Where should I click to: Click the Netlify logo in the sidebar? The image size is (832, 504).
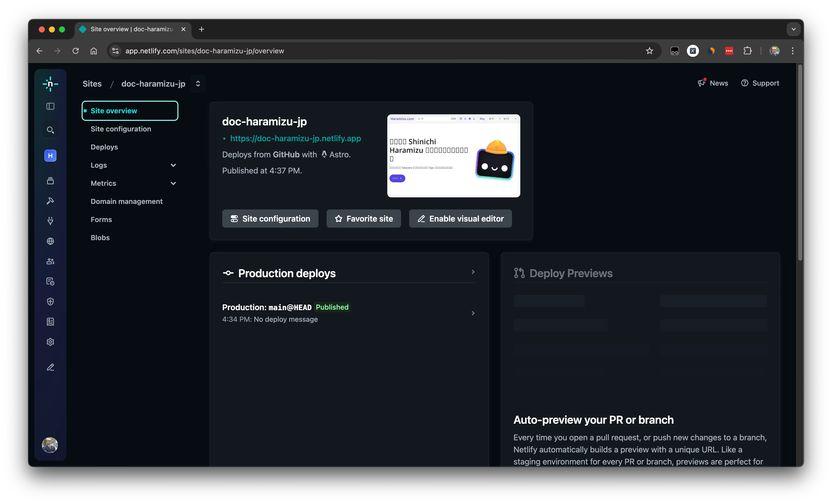[x=50, y=84]
